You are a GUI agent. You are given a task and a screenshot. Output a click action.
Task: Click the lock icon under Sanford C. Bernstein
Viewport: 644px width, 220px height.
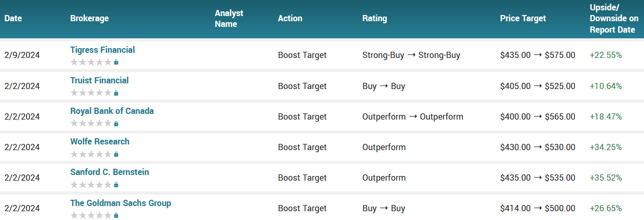click(116, 185)
